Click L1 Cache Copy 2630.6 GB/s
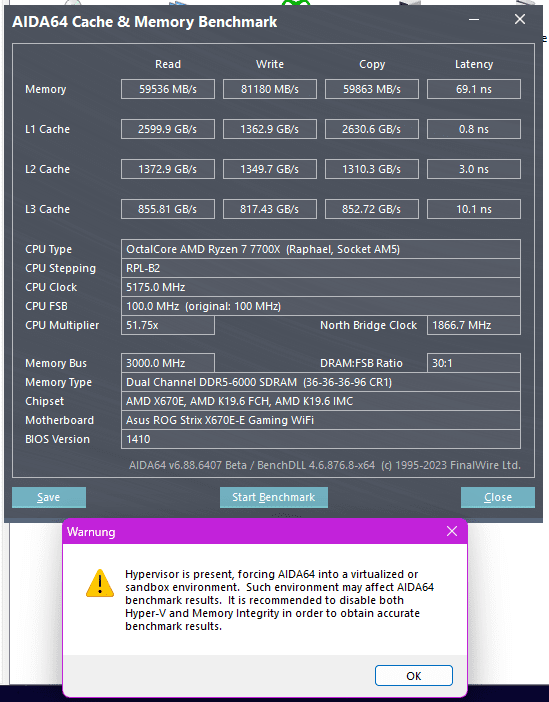Viewport: 549px width, 702px height. [x=372, y=129]
